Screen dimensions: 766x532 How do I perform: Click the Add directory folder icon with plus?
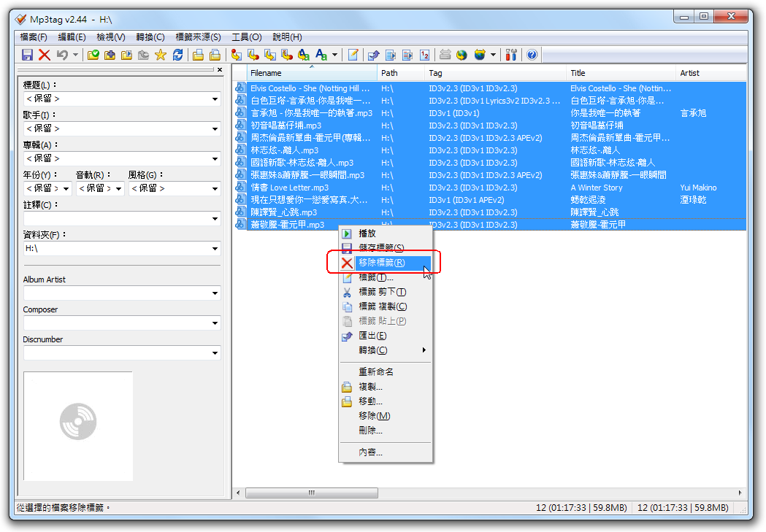pos(110,55)
